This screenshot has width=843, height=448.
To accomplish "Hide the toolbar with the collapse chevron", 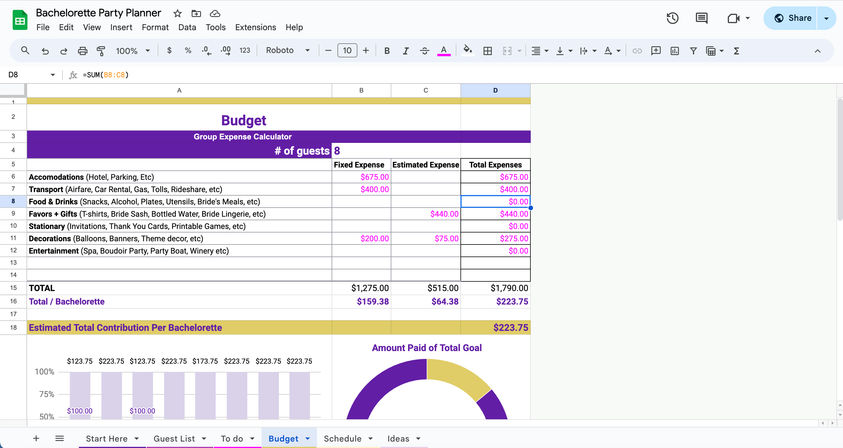I will tap(817, 51).
